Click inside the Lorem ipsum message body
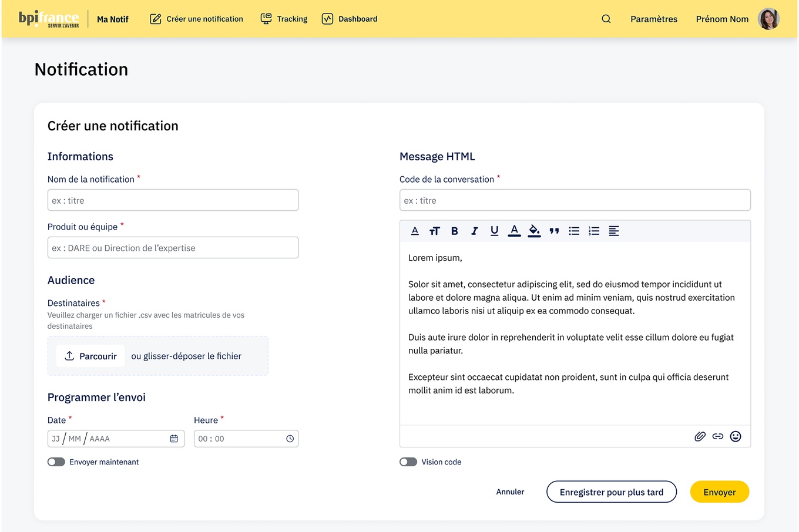Screen dimensions: 799x532 (x=575, y=334)
